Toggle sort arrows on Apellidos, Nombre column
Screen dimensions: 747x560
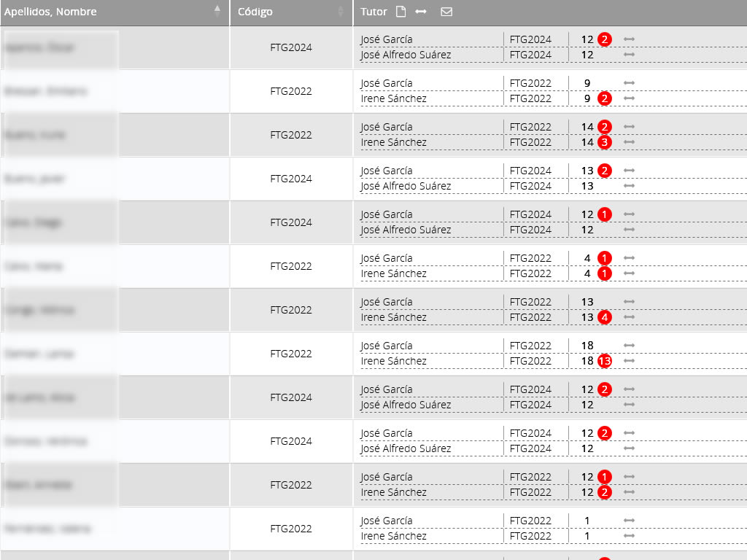coord(217,12)
